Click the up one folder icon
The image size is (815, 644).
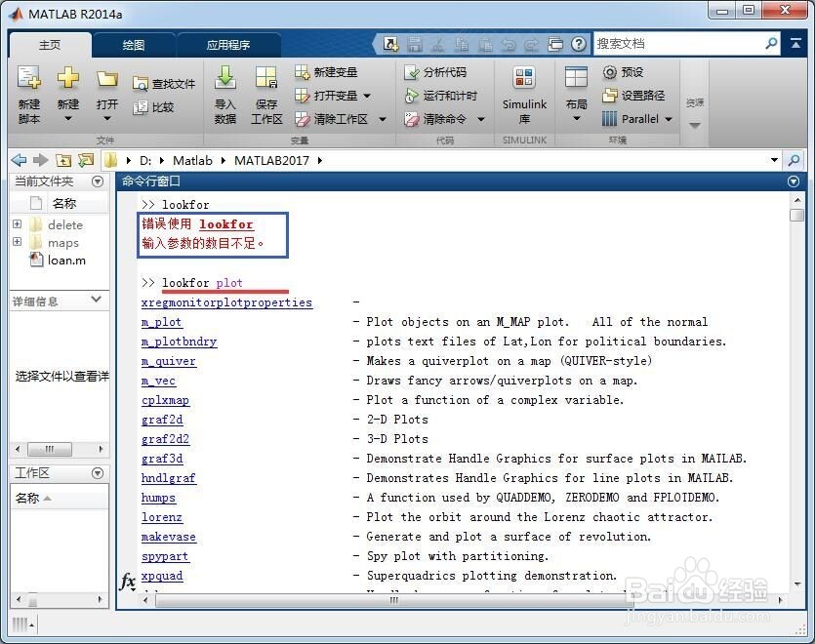[x=62, y=160]
